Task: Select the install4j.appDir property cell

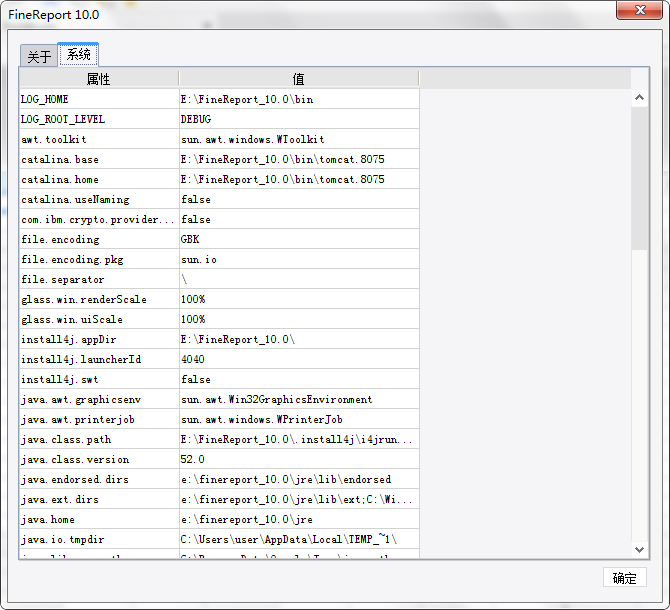Action: pos(99,340)
